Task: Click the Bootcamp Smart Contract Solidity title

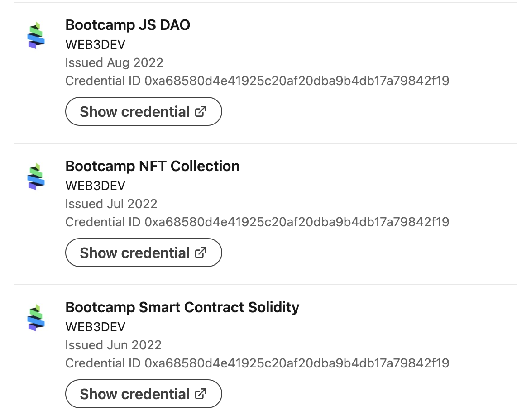Action: [182, 307]
